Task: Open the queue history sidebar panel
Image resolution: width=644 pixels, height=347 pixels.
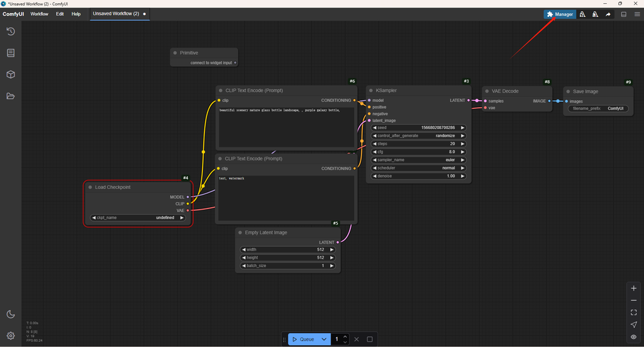Action: click(x=11, y=31)
